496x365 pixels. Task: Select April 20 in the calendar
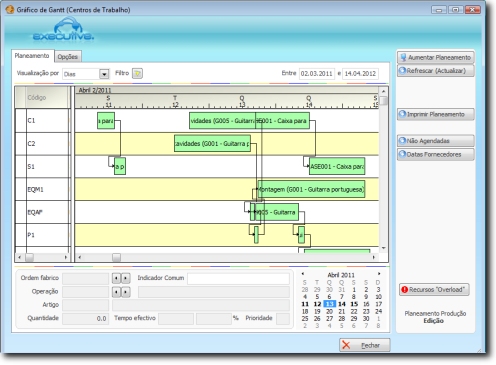click(x=329, y=311)
